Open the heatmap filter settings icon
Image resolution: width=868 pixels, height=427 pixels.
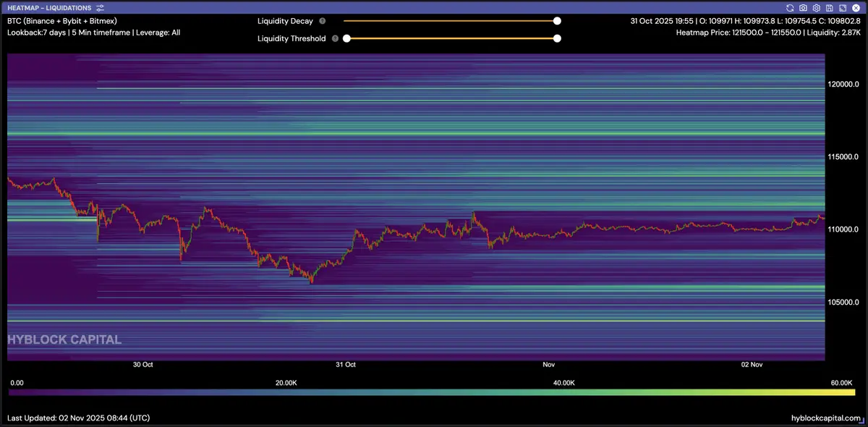point(100,7)
